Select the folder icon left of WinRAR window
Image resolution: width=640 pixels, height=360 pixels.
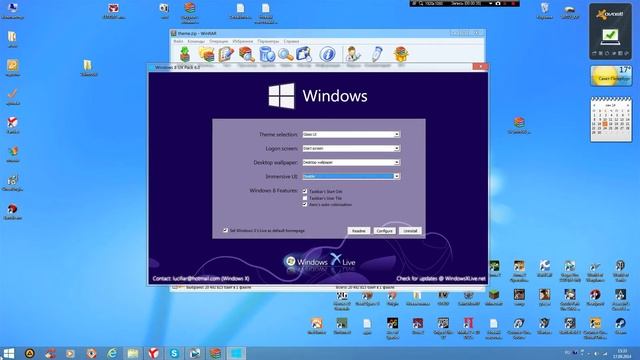[x=88, y=68]
